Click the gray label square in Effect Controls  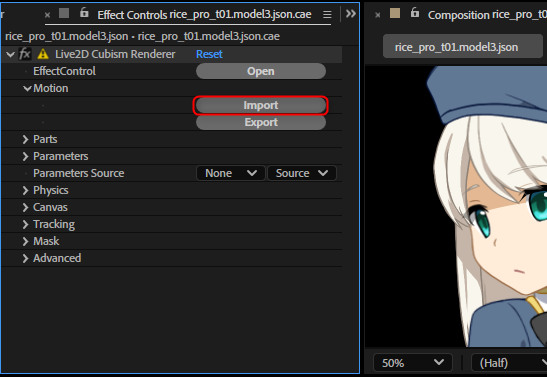64,13
